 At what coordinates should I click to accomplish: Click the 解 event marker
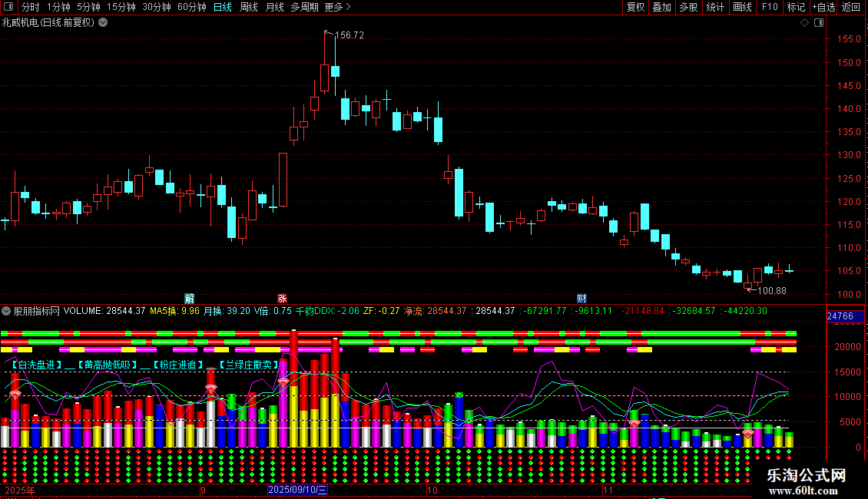189,299
